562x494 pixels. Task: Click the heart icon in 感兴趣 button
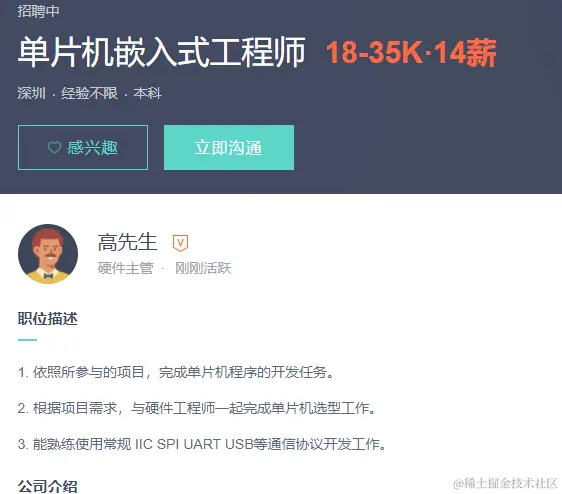pyautogui.click(x=54, y=148)
